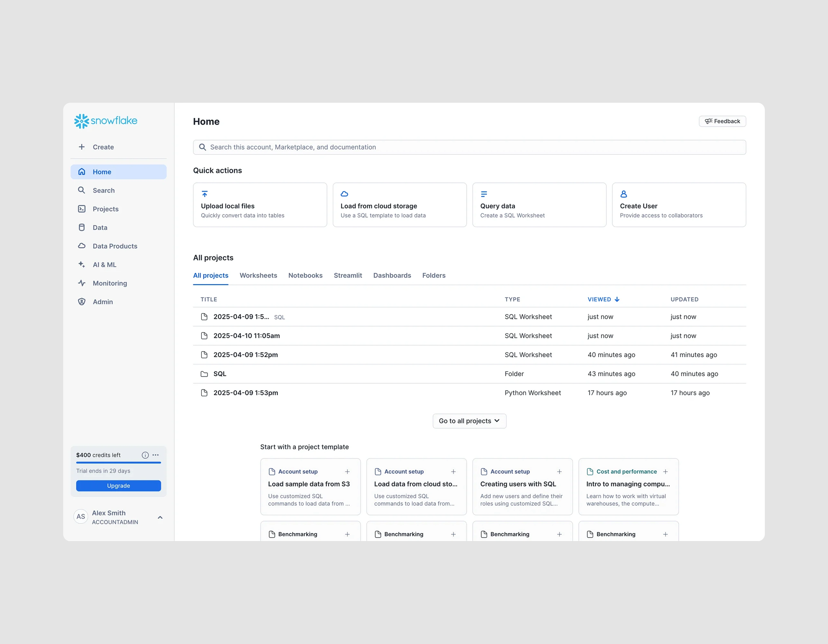Switch to the Dashboards tab

[x=392, y=276]
